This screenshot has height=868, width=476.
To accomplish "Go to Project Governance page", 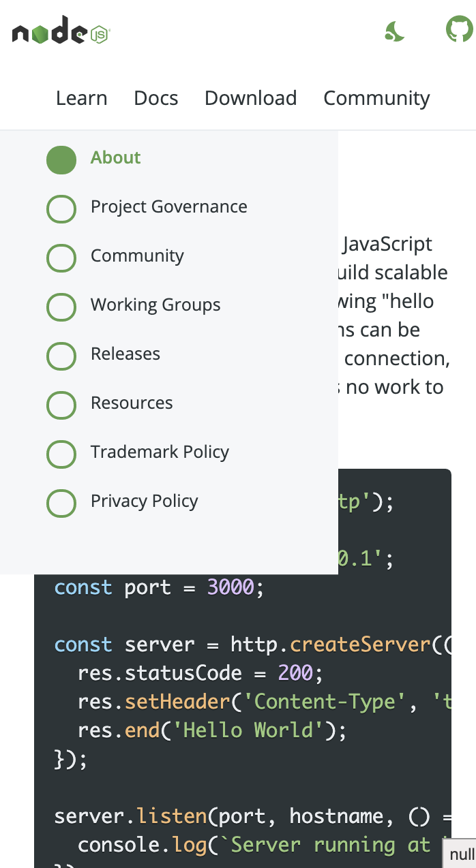I will click(x=169, y=206).
